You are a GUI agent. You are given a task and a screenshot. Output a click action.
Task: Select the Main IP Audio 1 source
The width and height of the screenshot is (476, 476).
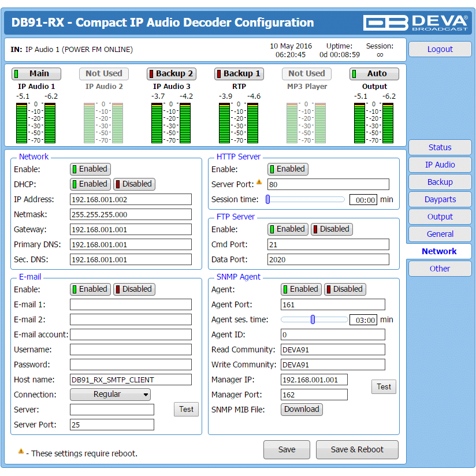[36, 74]
